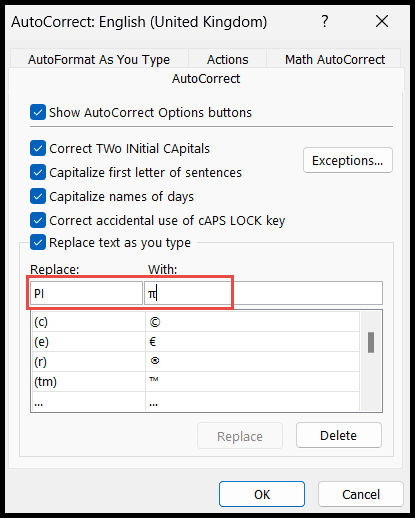Click the Replace field containing PI
This screenshot has width=415, height=518.
coord(86,293)
